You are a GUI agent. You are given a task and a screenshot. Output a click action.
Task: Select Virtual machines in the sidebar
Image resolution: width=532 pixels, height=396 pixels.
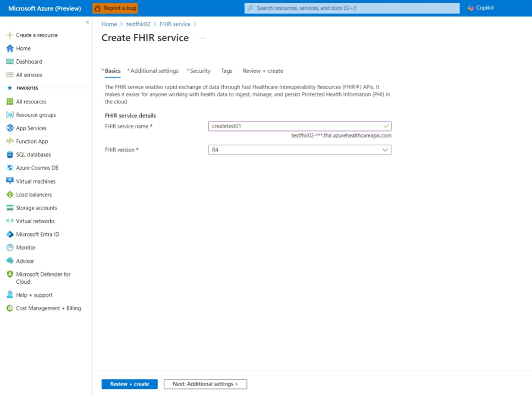[36, 181]
